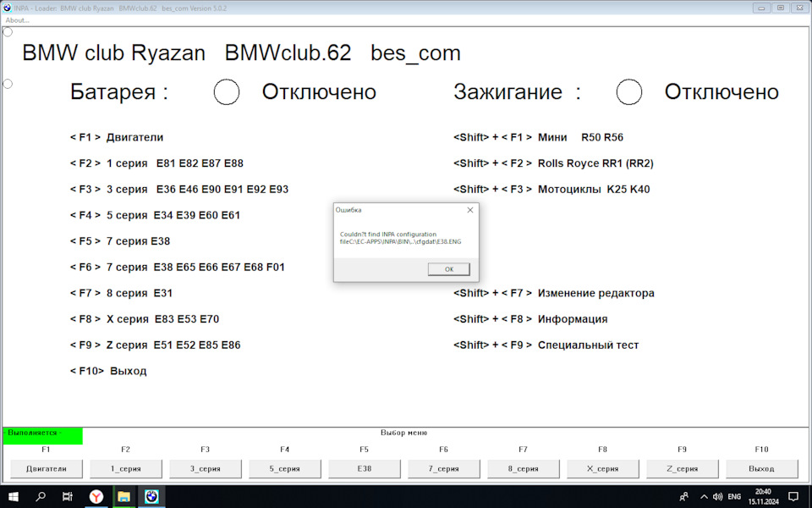This screenshot has width=812, height=508.
Task: Click OK in the error dialog
Action: (x=448, y=269)
